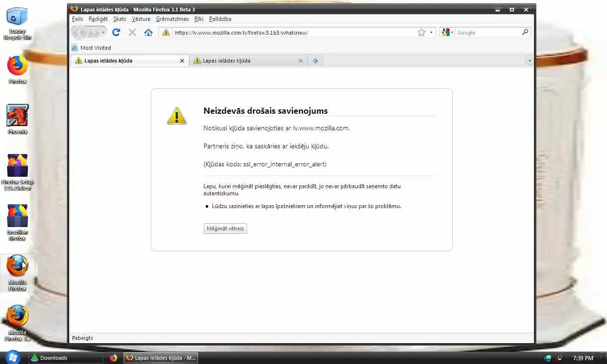Open Luxury Recycle Bin desktop icon

[17, 24]
